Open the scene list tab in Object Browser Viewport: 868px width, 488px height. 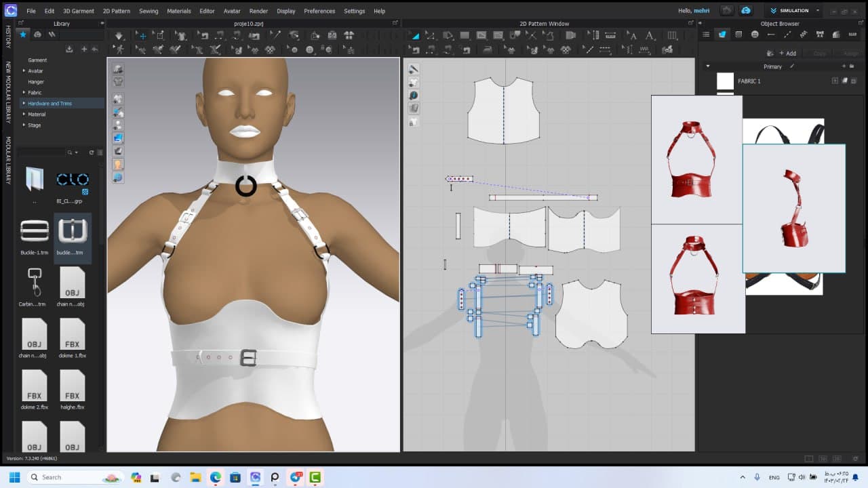706,35
